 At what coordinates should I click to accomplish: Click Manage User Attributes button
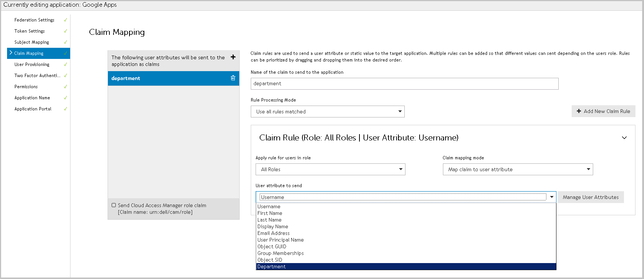point(591,197)
